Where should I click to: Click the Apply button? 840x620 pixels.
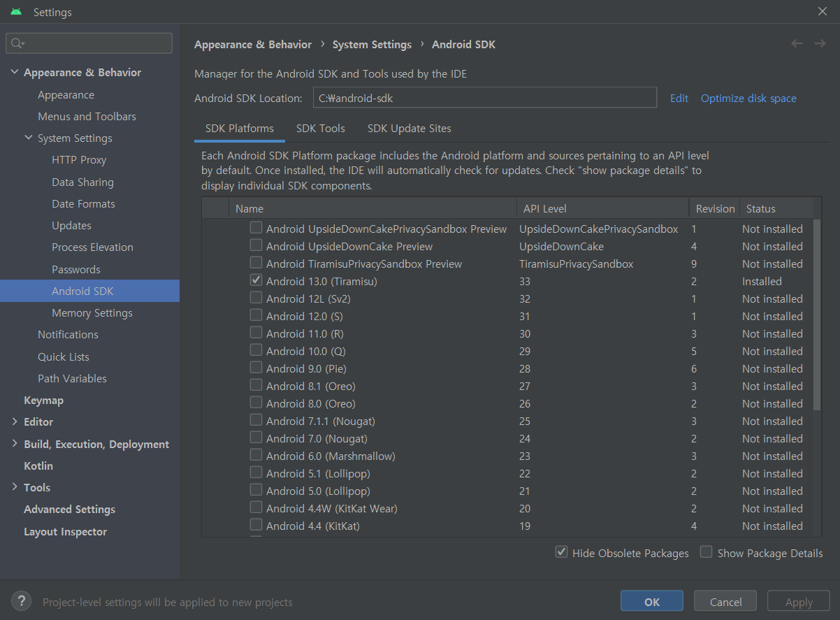click(x=799, y=602)
